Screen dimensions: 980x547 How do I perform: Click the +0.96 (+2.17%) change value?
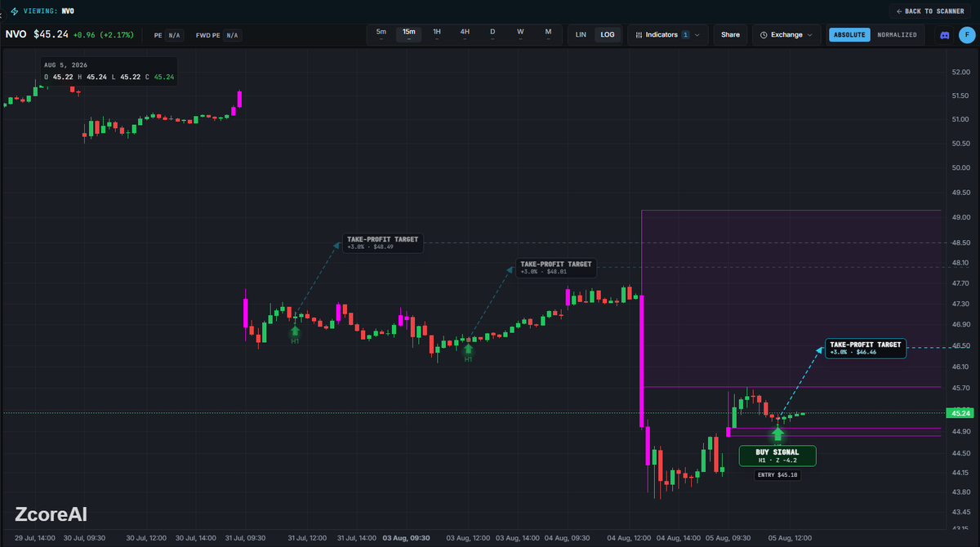103,35
